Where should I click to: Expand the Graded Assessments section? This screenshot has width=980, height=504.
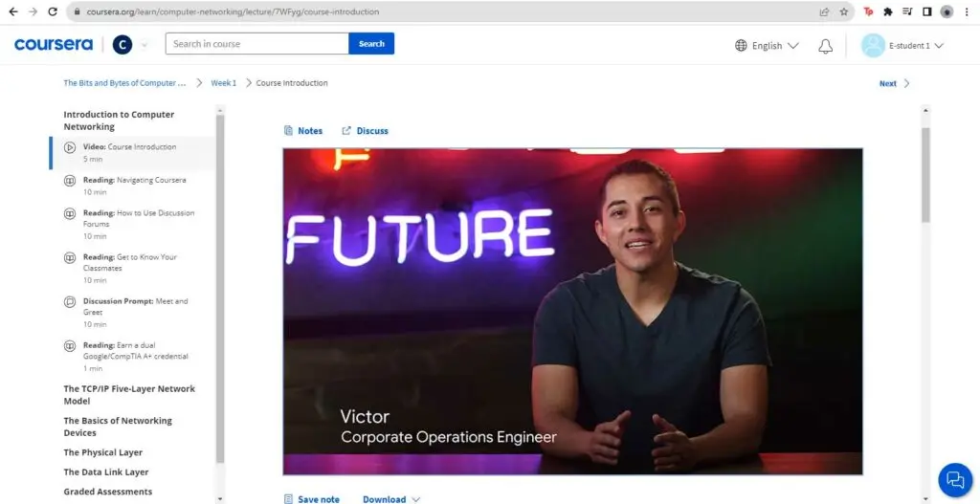tap(107, 492)
